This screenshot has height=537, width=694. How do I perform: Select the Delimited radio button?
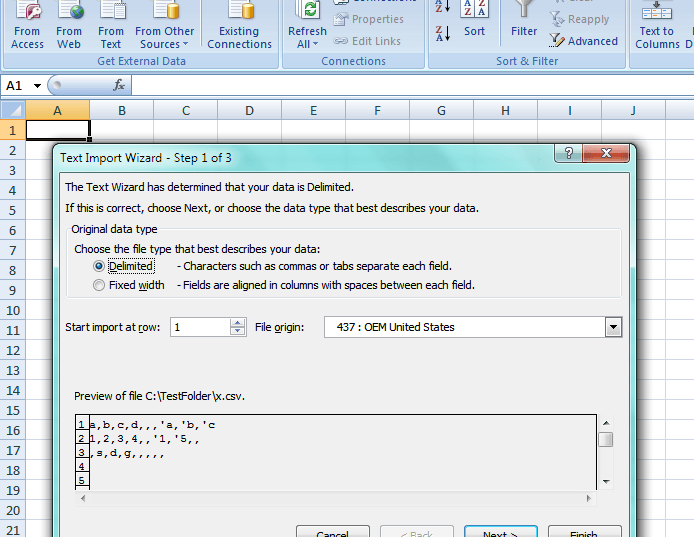click(x=99, y=266)
